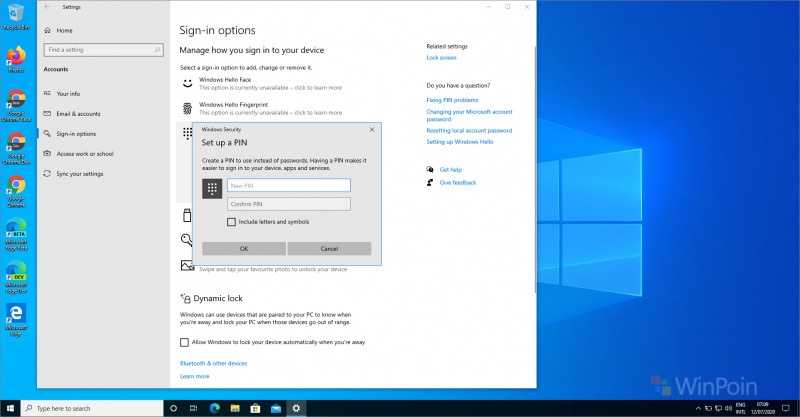This screenshot has width=800, height=417.
Task: Click the Windows Hello Fingerprint icon
Action: click(x=188, y=108)
